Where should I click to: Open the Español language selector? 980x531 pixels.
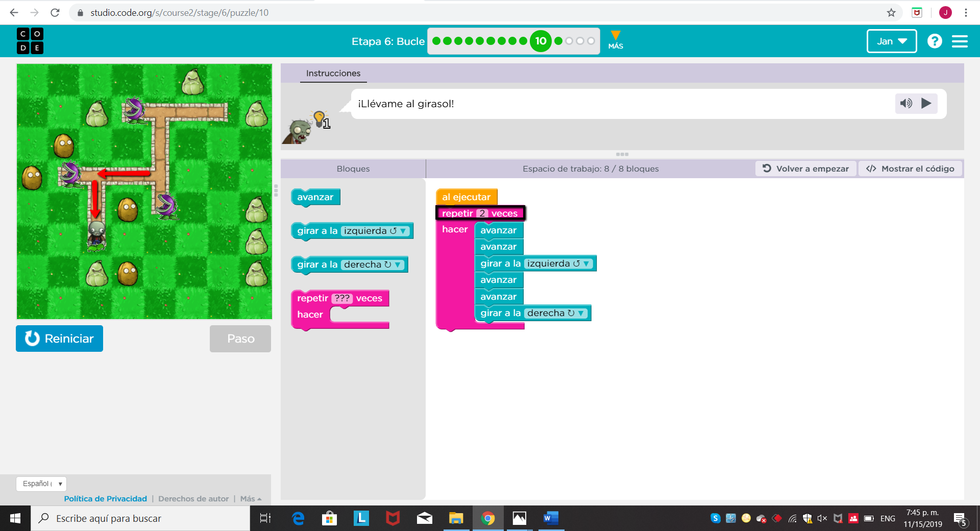point(41,484)
